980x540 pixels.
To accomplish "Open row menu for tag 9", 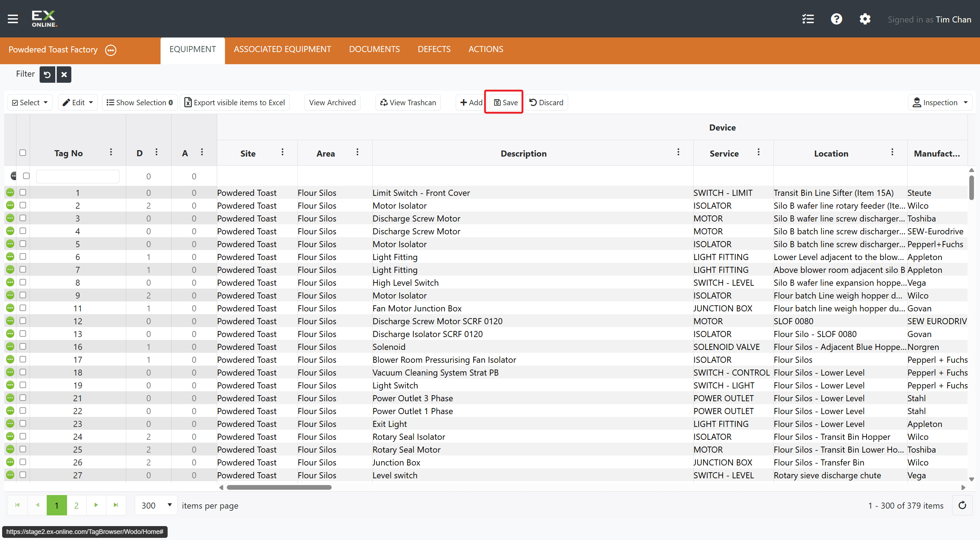I will point(10,295).
